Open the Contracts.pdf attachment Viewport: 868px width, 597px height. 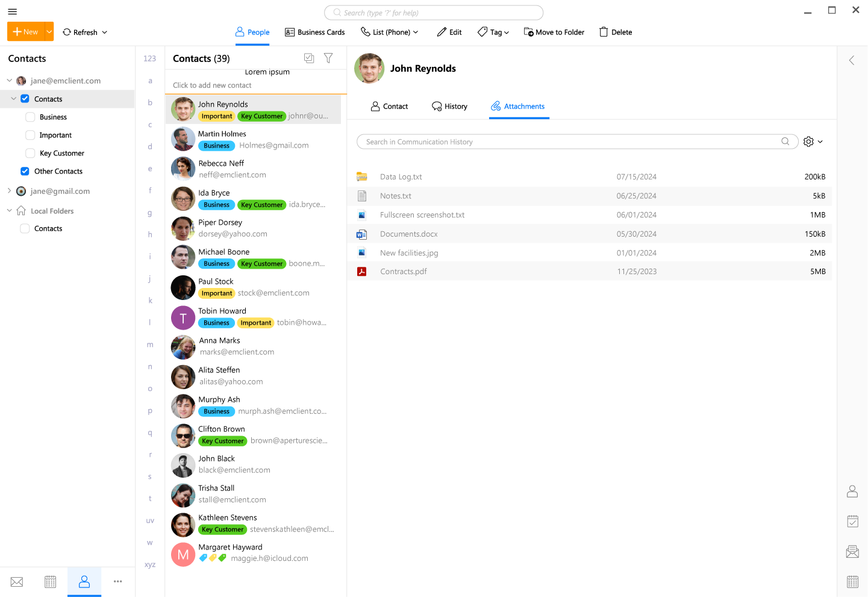[403, 272]
